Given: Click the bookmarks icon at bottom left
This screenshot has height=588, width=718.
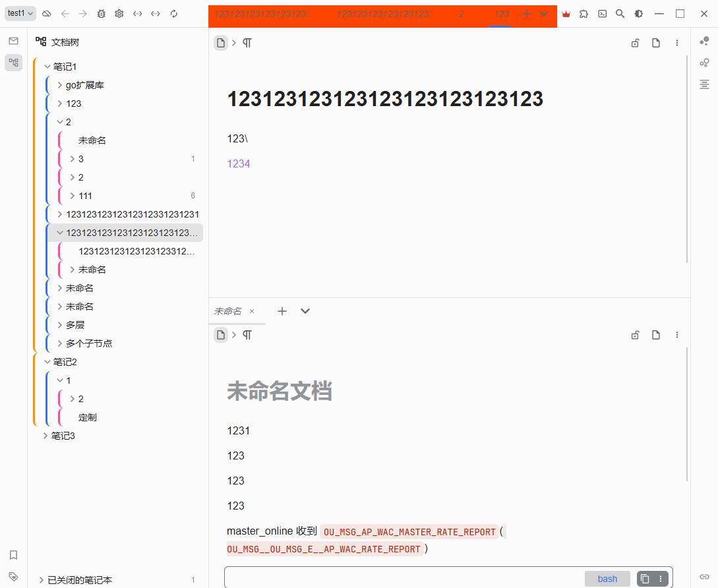Looking at the screenshot, I should pos(13,556).
